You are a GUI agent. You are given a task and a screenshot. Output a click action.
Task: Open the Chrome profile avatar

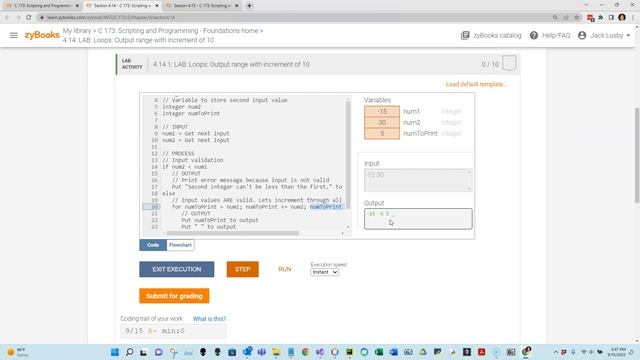tap(622, 18)
